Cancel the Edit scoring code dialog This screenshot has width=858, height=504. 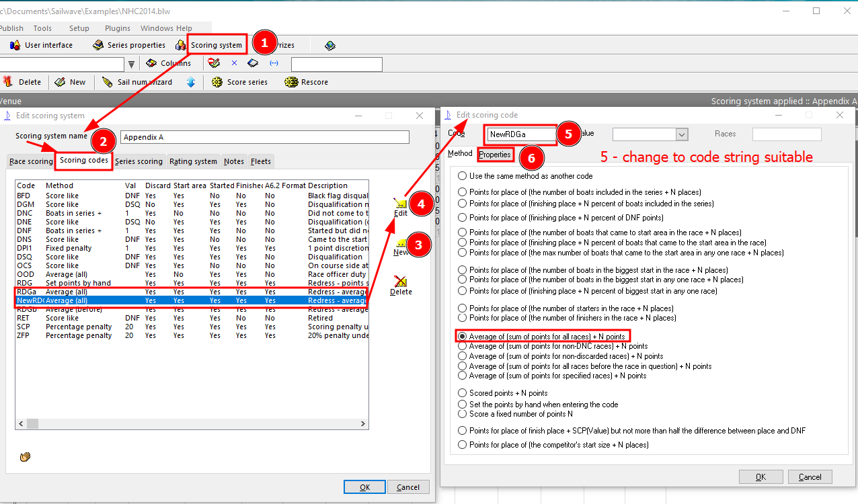coord(810,477)
